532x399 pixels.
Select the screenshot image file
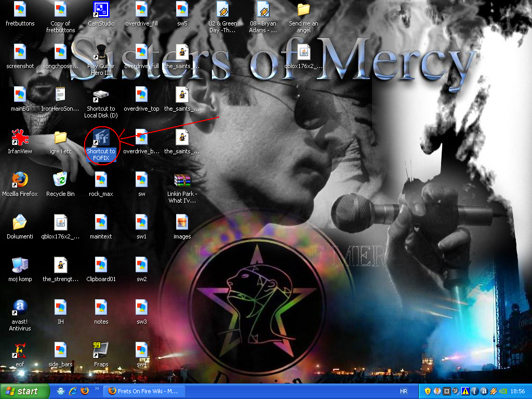tap(20, 57)
